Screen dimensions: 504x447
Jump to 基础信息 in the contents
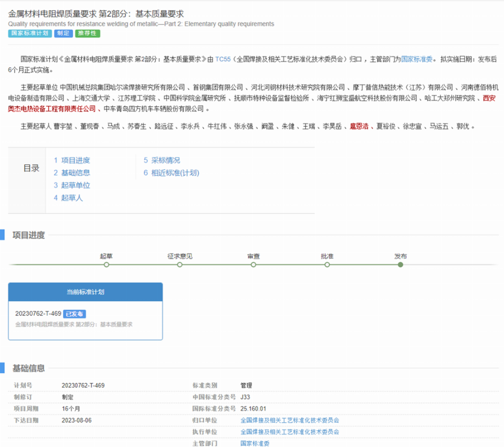click(x=72, y=173)
